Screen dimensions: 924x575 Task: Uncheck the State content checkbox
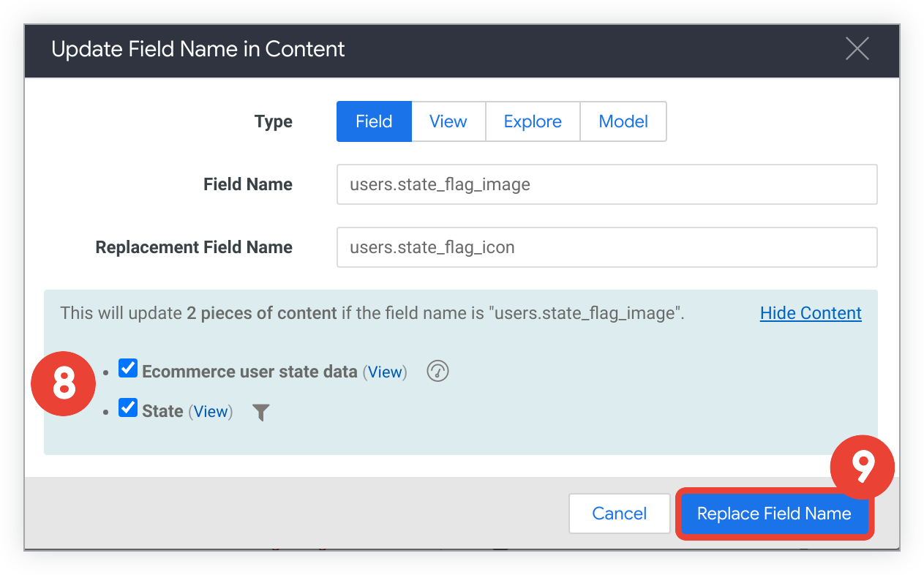[128, 408]
